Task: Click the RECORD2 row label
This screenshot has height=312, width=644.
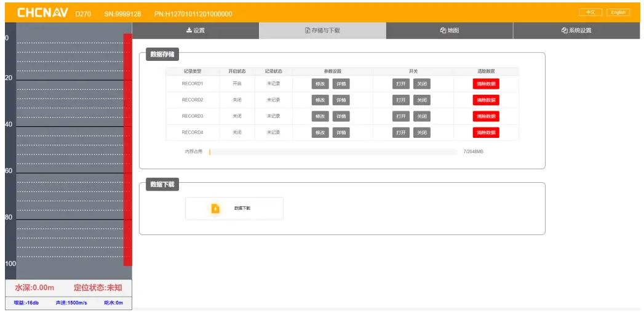Action: click(x=193, y=100)
